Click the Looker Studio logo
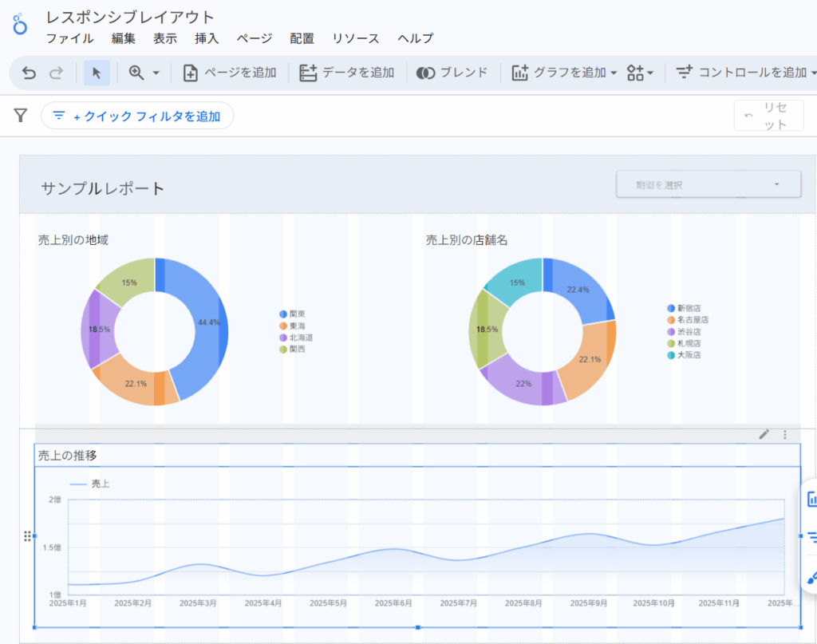 20,25
